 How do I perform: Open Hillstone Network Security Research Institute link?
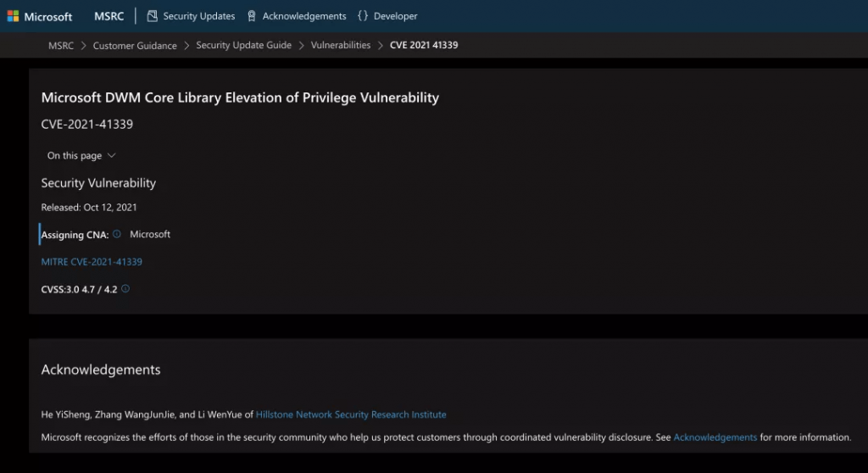pos(351,415)
